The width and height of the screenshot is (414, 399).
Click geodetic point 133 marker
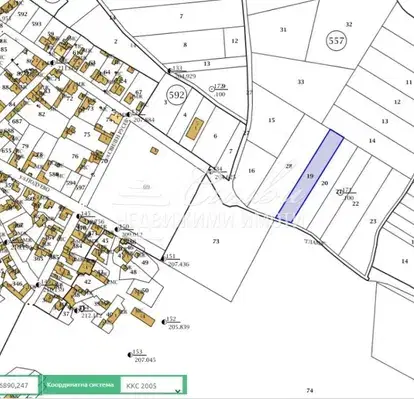169,71
